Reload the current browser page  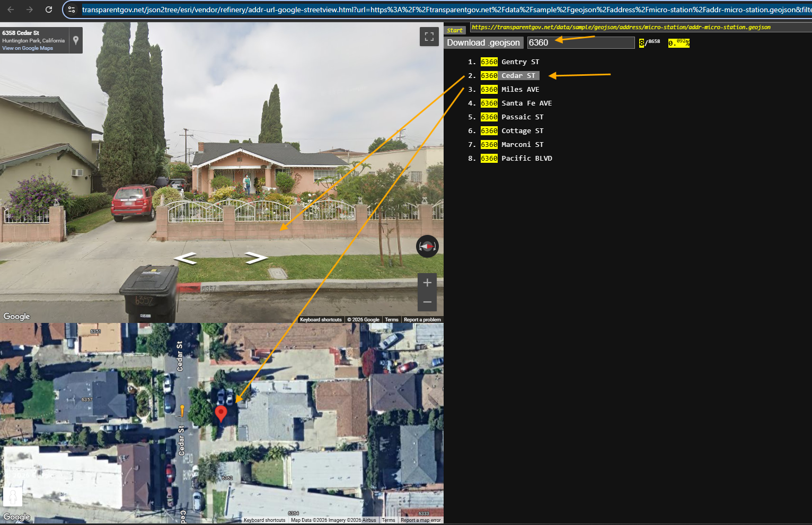(49, 10)
